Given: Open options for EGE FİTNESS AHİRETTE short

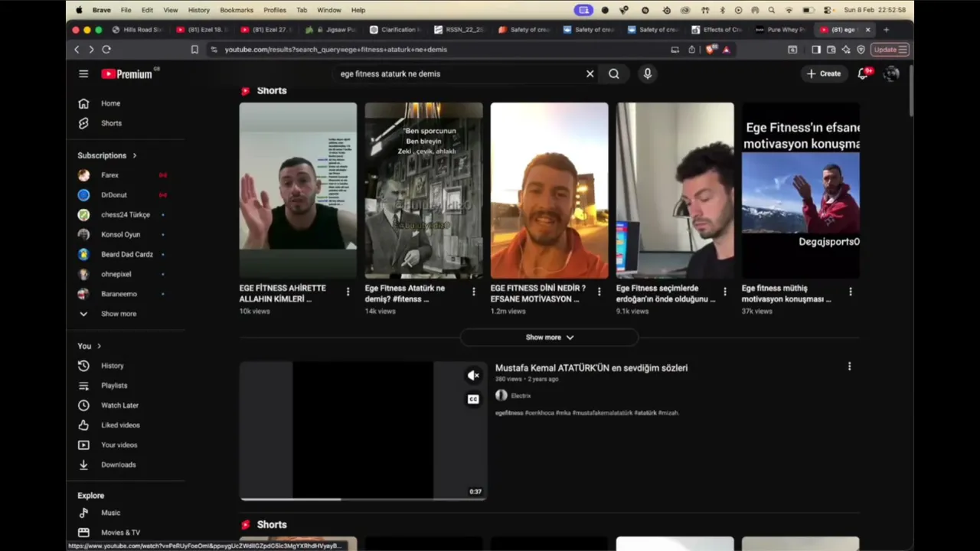Looking at the screenshot, I should coord(348,292).
